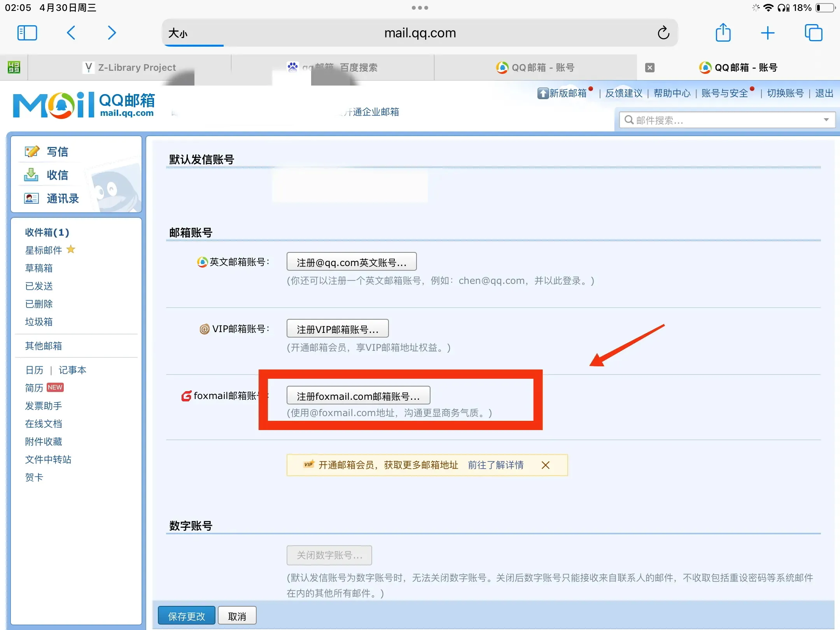
Task: Open 通讯录 contacts
Action: click(62, 198)
